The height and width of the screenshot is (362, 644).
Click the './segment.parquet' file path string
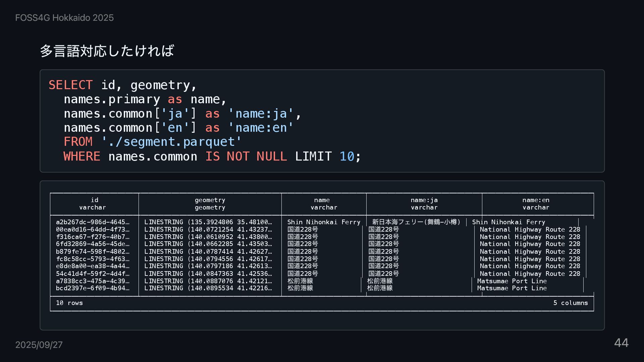(x=171, y=142)
